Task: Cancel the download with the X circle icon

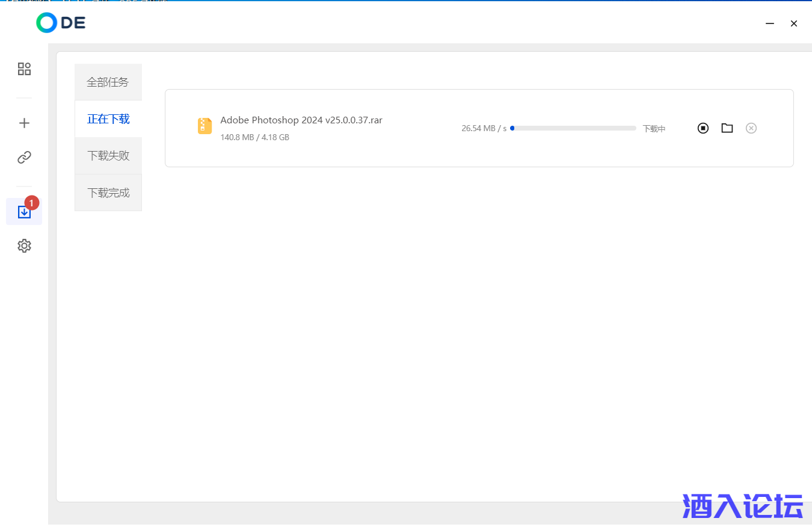Action: [x=751, y=128]
